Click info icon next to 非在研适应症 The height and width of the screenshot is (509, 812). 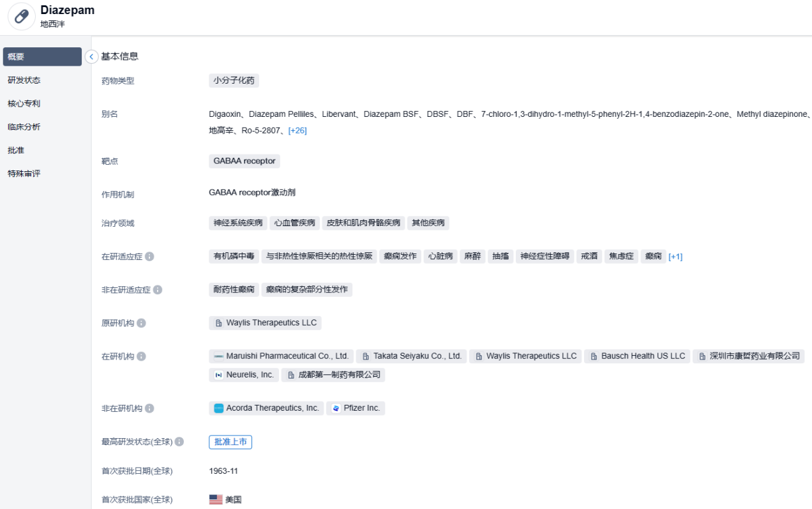pos(158,290)
